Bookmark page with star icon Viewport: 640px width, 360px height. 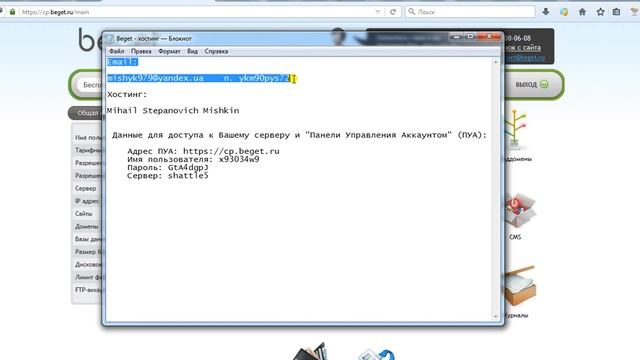[x=600, y=12]
